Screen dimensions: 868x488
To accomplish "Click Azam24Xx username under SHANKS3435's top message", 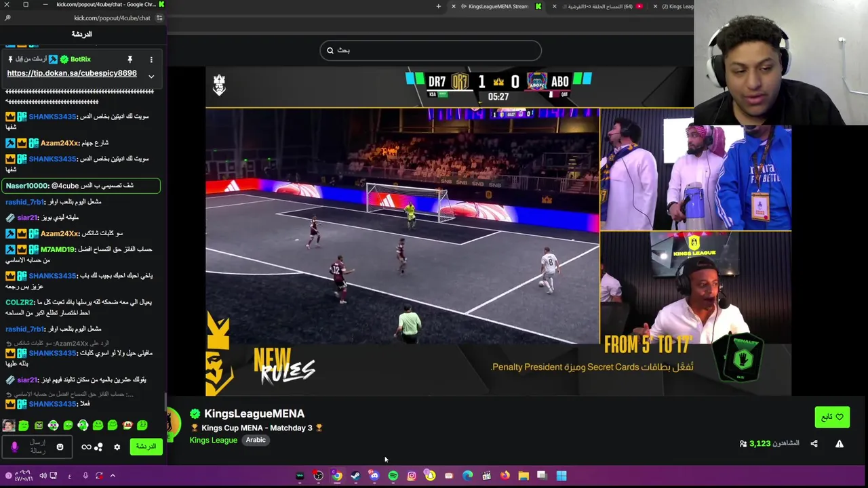I will tap(60, 143).
